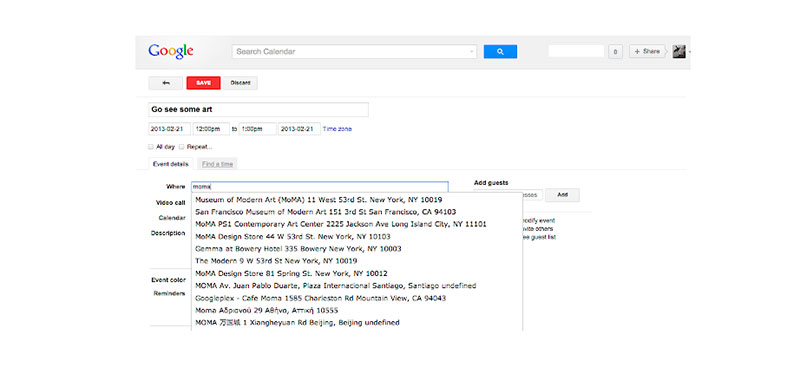Open the start date field 2013-02-21
This screenshot has width=800, height=368.
click(169, 129)
